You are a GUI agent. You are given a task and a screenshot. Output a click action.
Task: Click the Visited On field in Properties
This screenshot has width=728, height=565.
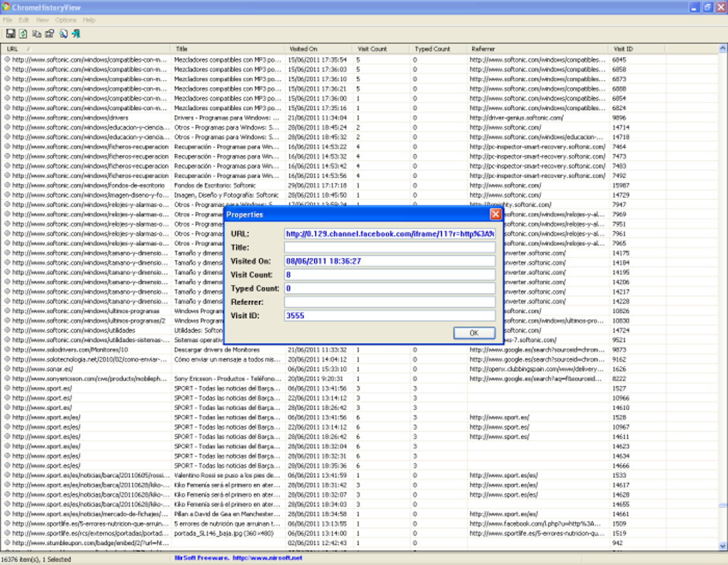pyautogui.click(x=390, y=261)
